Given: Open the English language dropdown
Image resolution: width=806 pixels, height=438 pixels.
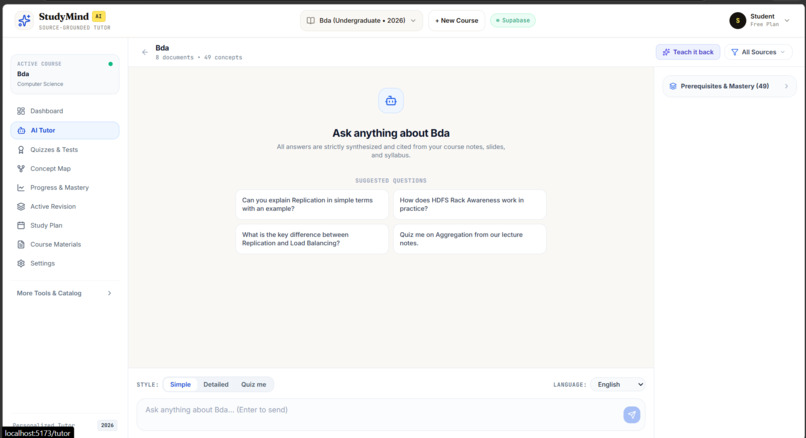Looking at the screenshot, I should [x=618, y=385].
